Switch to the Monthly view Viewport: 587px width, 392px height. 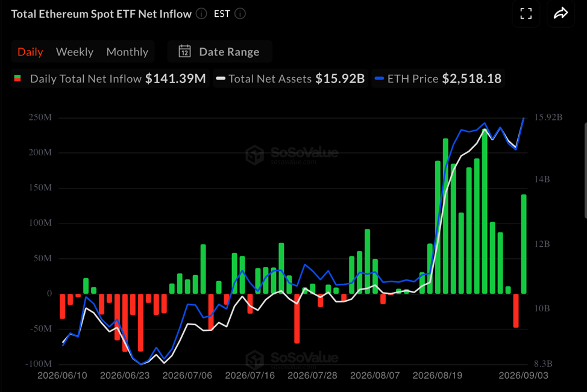(127, 52)
